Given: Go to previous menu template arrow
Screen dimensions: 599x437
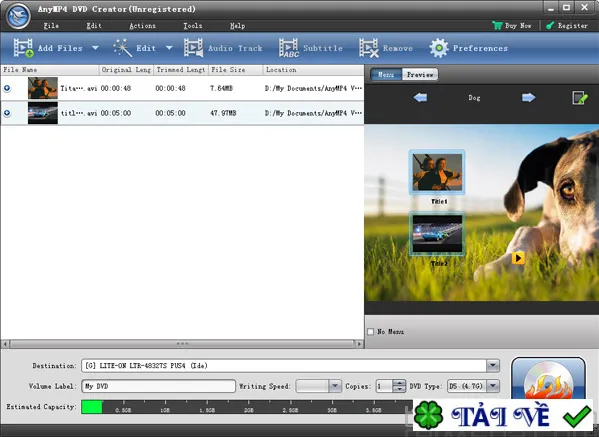Looking at the screenshot, I should (x=420, y=98).
